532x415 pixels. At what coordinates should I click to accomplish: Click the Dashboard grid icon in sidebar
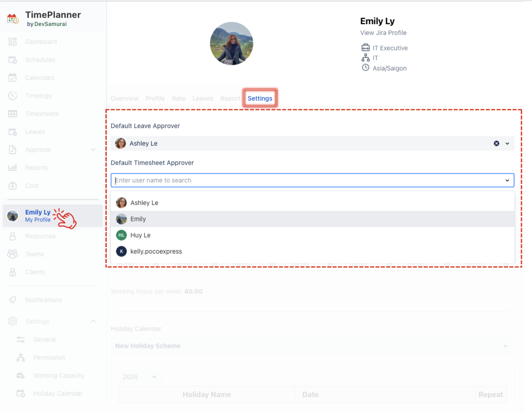tap(13, 42)
